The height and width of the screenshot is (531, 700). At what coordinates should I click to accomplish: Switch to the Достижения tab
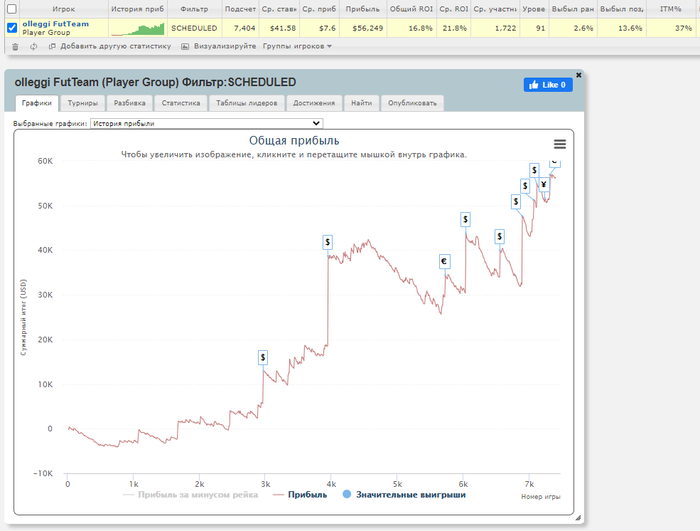(314, 103)
